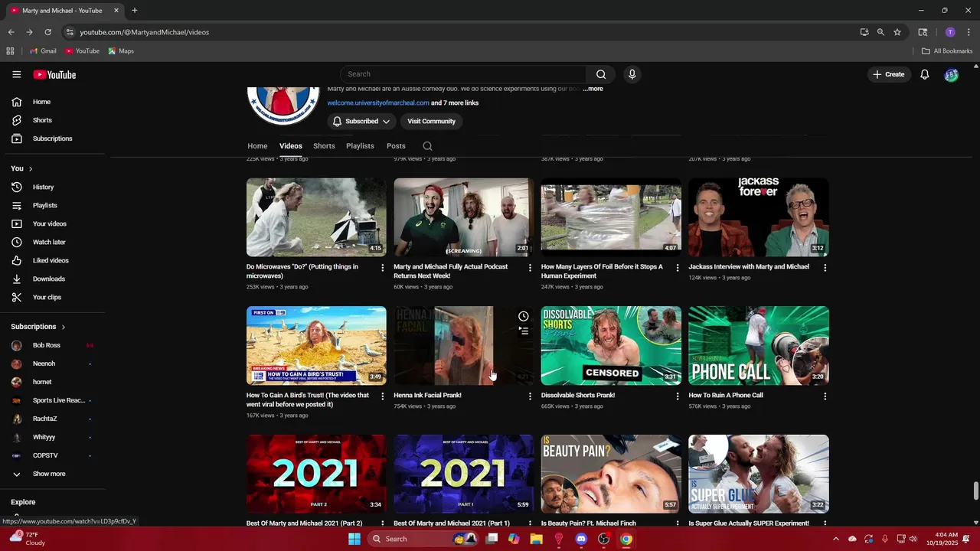The image size is (980, 551).
Task: Switch to channel Home tab
Action: 257,146
